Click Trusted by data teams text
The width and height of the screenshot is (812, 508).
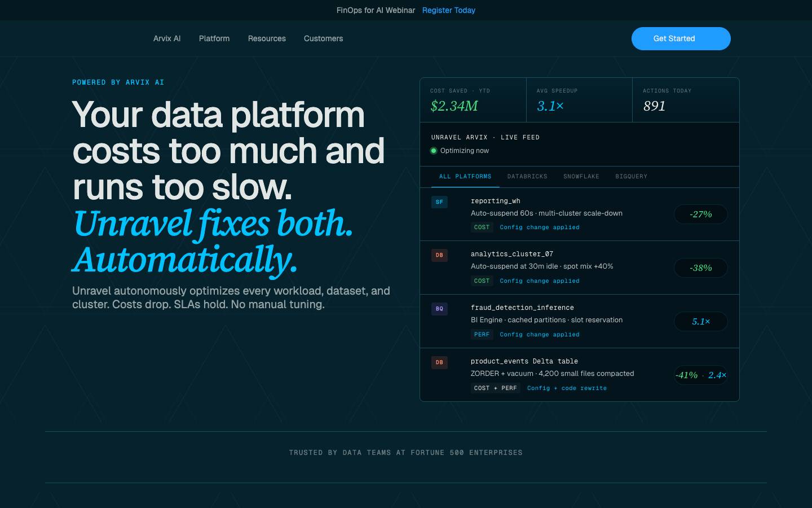coord(405,453)
